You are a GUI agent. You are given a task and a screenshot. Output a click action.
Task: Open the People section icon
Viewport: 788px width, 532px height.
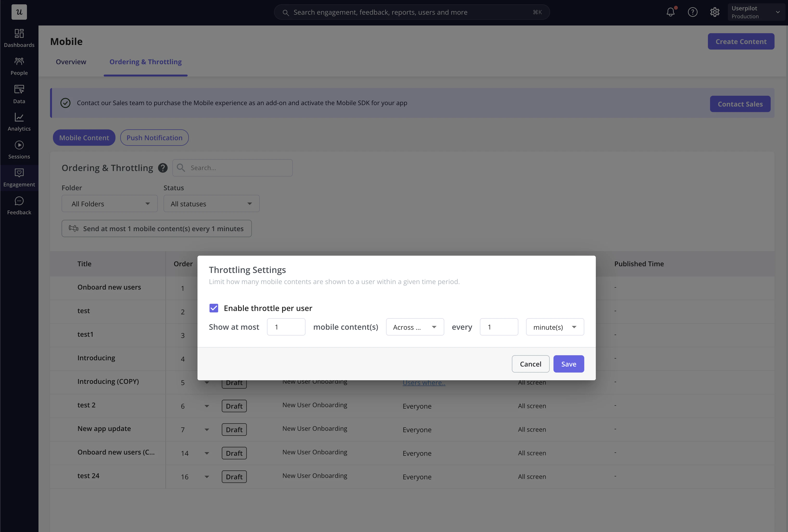pos(19,61)
